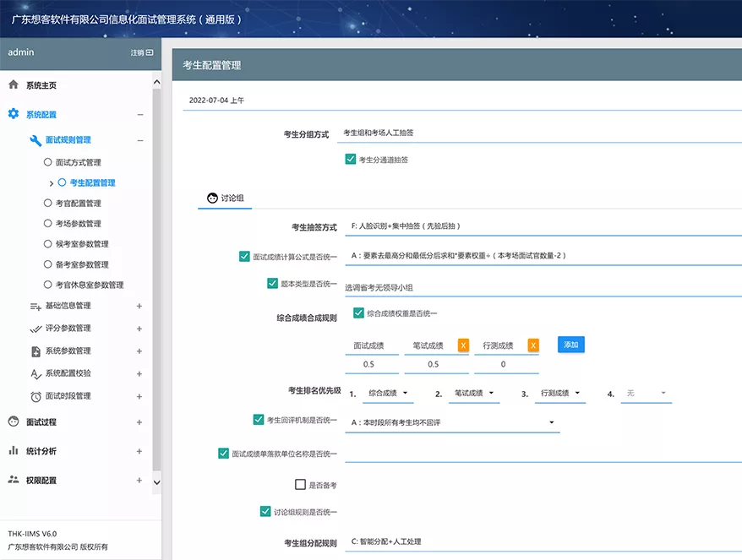The image size is (742, 560).
Task: Switch to the 讨论组 tab
Action: 226,198
